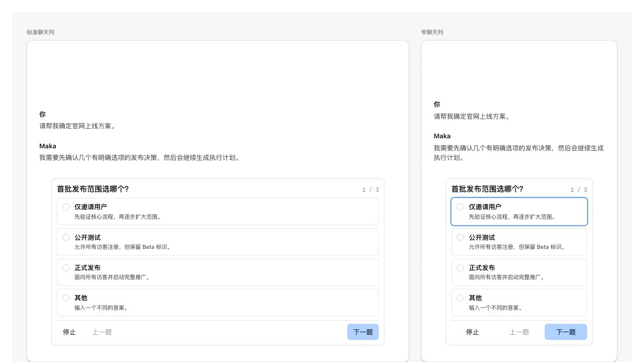Click 停止 button in narrow chat column
Viewport: 644px width, 362px height.
[472, 332]
